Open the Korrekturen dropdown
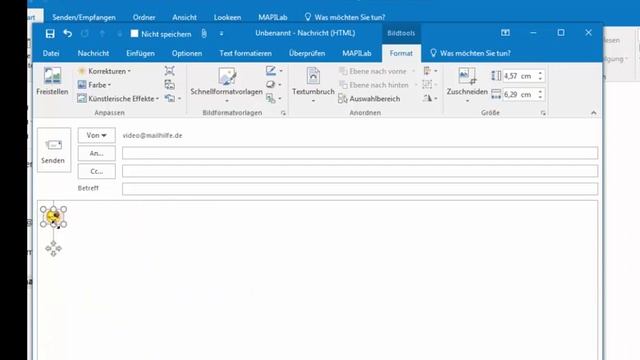The height and width of the screenshot is (360, 640). pyautogui.click(x=104, y=71)
